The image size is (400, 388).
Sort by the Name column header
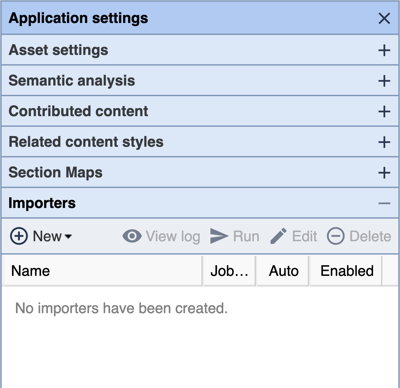(102, 271)
